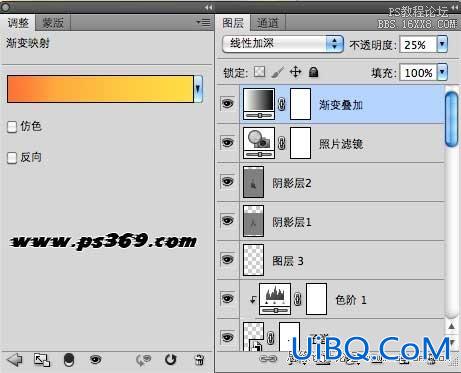This screenshot has width=461, height=373.
Task: Delete this adjustment layer trash icon
Action: click(x=199, y=360)
